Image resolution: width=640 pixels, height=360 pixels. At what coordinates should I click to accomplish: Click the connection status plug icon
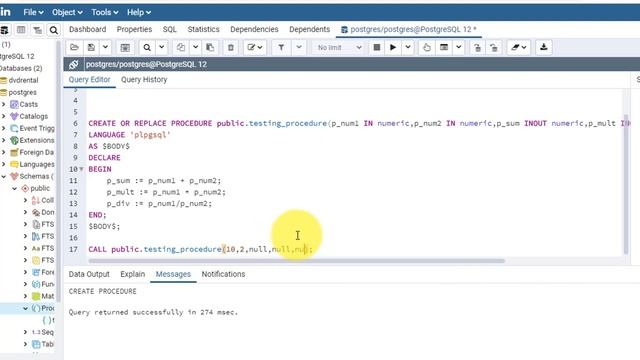point(73,64)
